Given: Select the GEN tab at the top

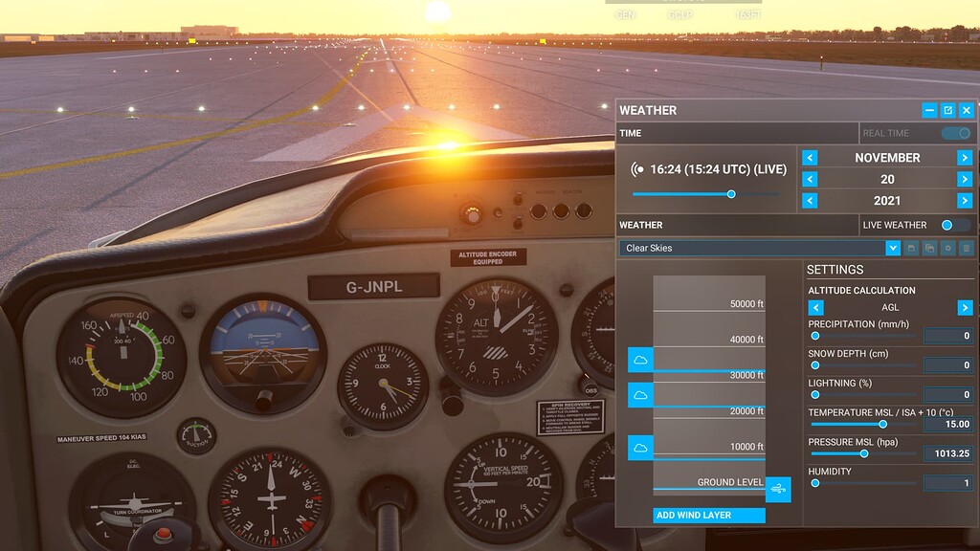Looking at the screenshot, I should tap(625, 13).
